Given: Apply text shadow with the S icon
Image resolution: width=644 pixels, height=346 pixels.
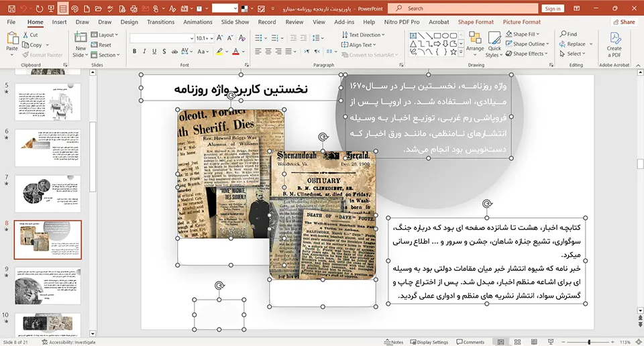Looking at the screenshot, I should (164, 52).
